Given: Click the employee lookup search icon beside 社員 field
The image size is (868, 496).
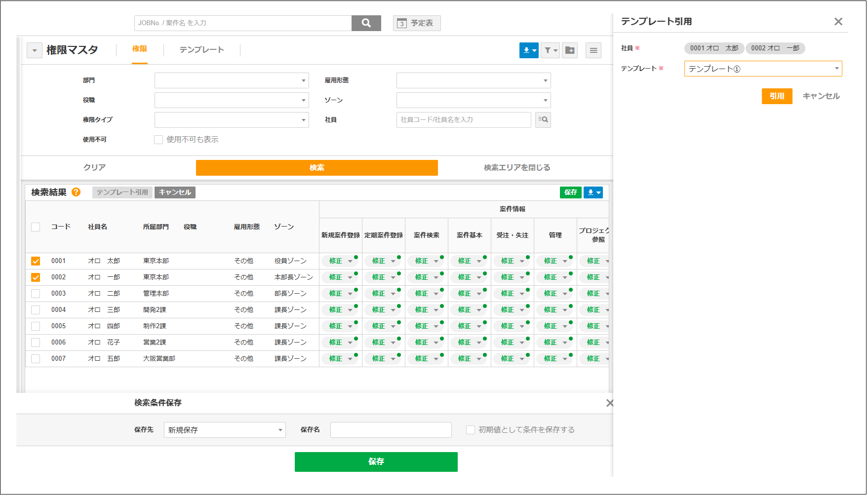Looking at the screenshot, I should pos(543,120).
